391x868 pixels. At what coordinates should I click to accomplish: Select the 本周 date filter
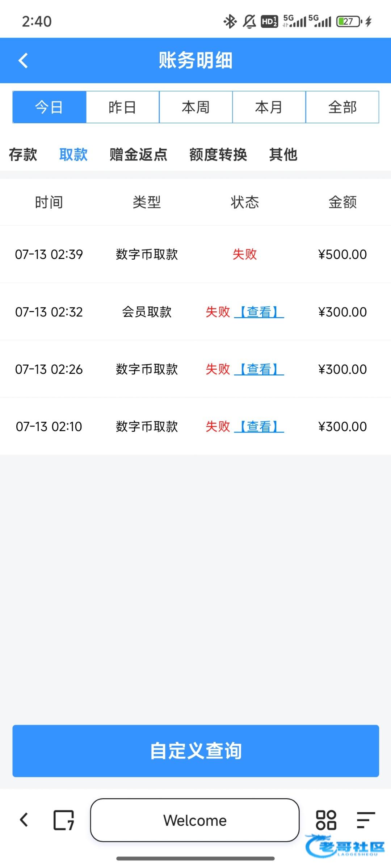[196, 107]
